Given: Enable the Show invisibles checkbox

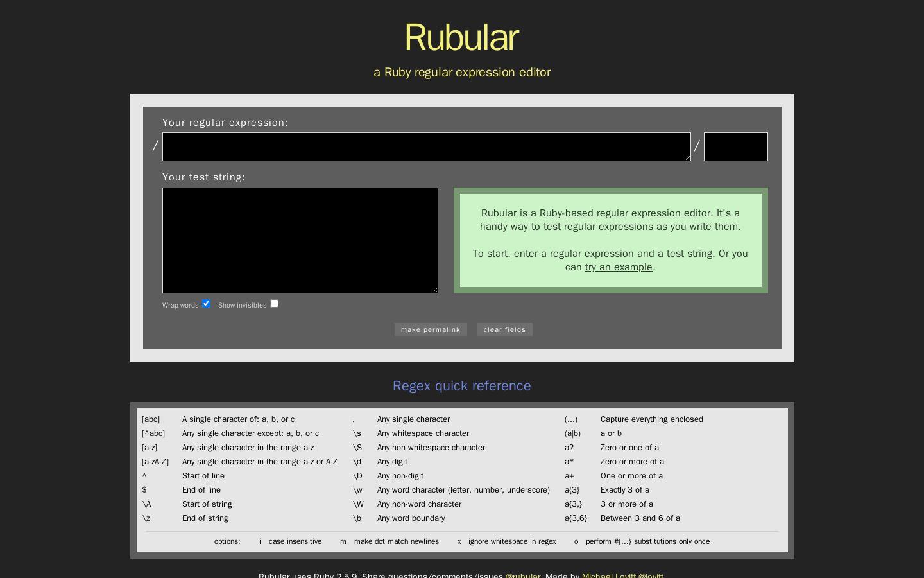Looking at the screenshot, I should coord(274,304).
